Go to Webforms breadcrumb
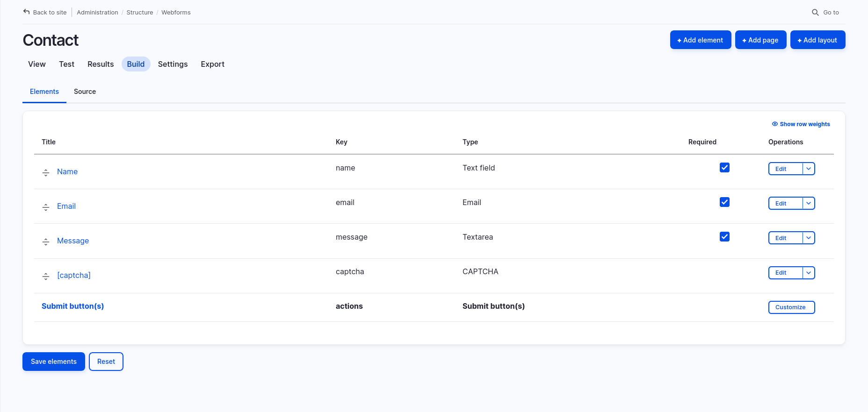 176,13
